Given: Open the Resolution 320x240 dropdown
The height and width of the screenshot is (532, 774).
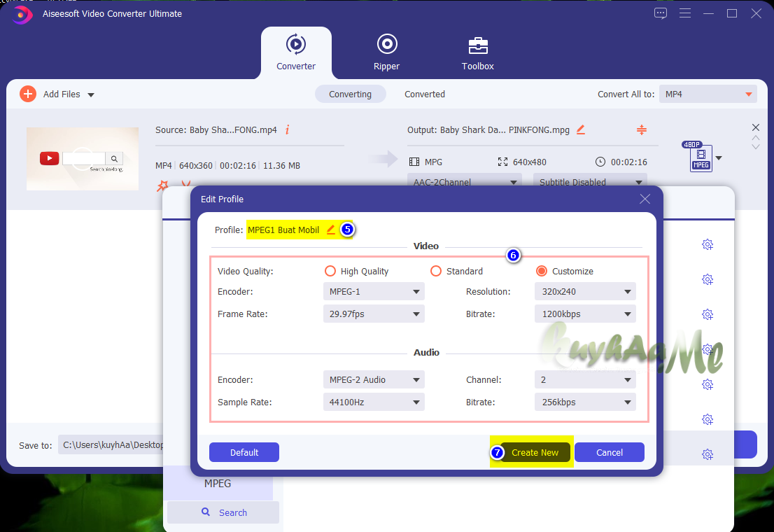Looking at the screenshot, I should pyautogui.click(x=585, y=291).
